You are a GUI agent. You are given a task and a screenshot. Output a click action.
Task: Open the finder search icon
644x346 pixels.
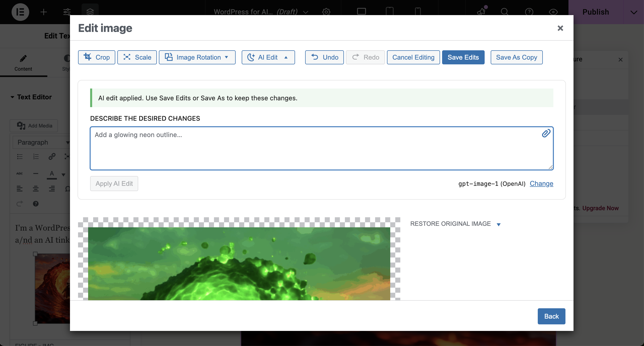pyautogui.click(x=505, y=12)
